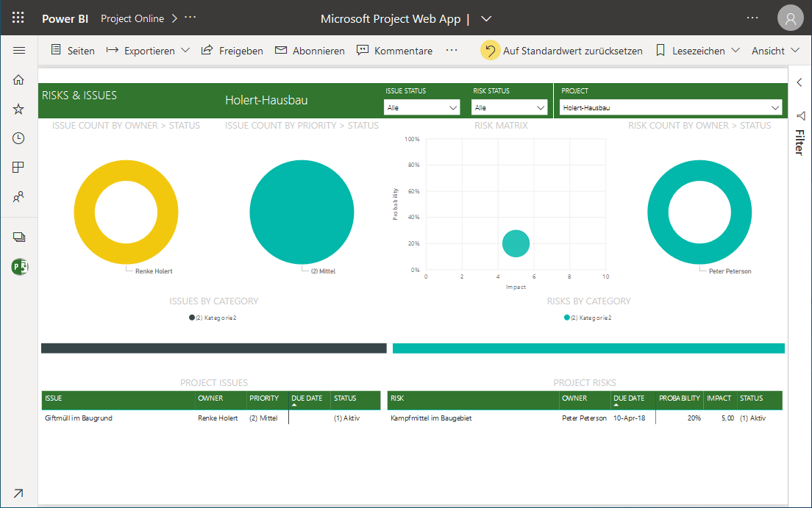Open toolbar more options ellipsis

click(452, 50)
